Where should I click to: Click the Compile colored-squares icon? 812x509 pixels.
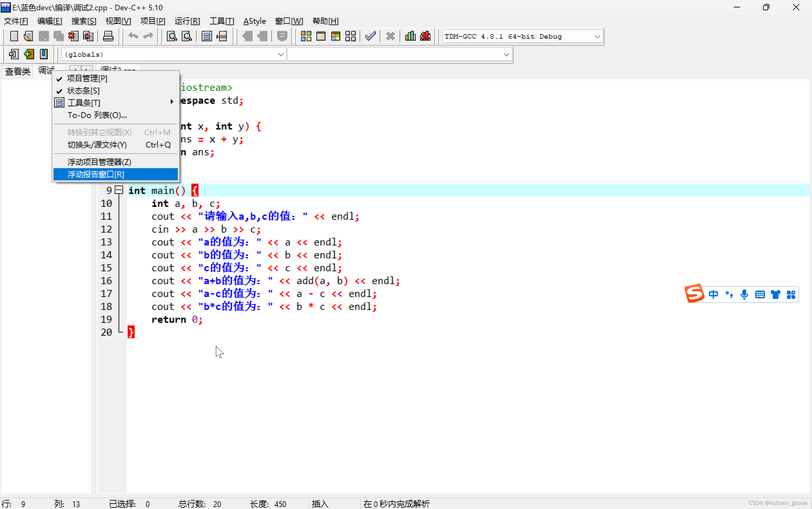click(306, 36)
